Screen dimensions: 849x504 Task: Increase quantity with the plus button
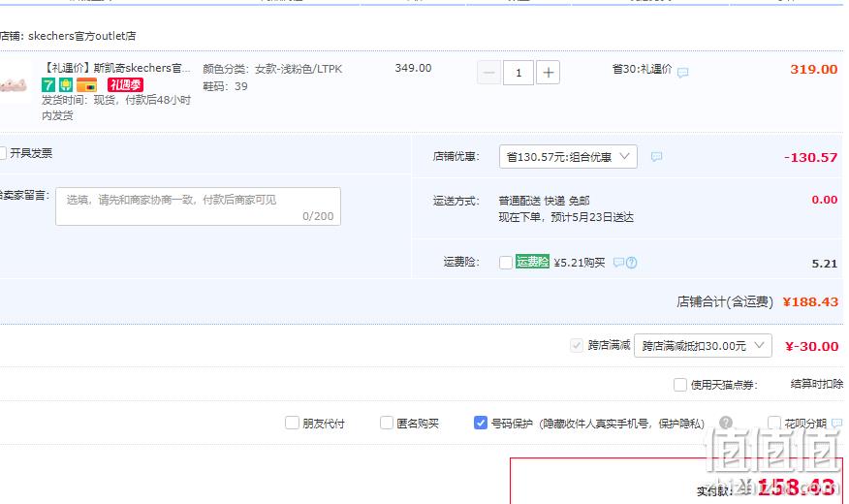[x=548, y=73]
